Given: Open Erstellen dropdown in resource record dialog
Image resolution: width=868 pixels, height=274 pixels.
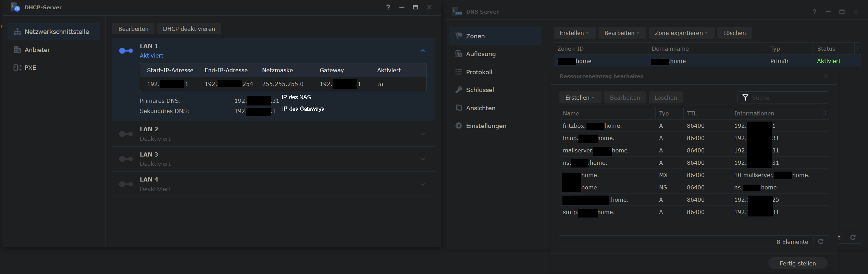Looking at the screenshot, I should click(x=580, y=98).
